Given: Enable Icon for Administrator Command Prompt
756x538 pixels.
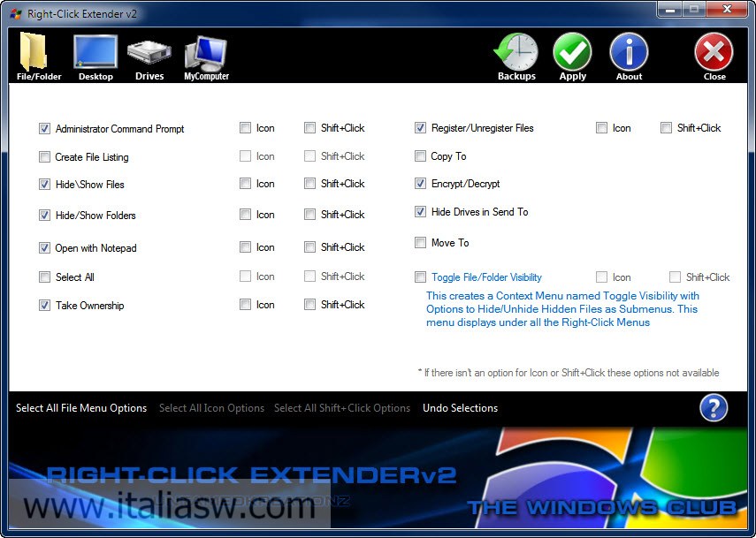Looking at the screenshot, I should (x=246, y=127).
